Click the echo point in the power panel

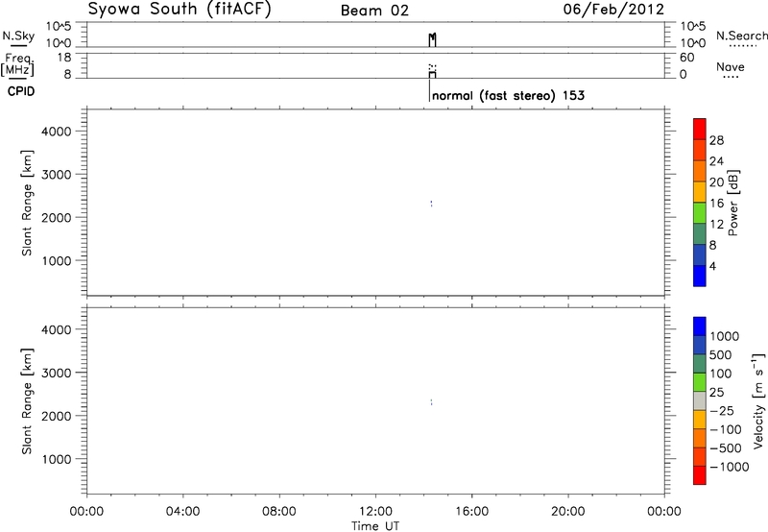[431, 204]
